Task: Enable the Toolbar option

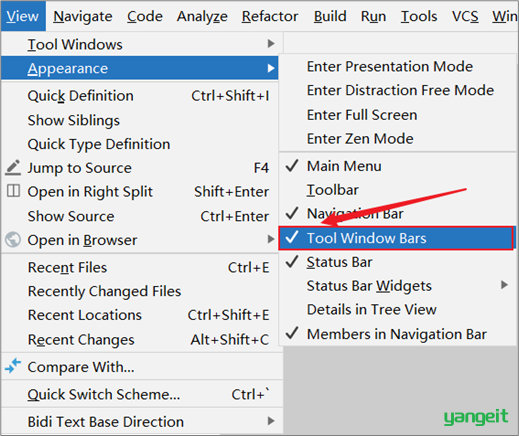Action: click(397, 190)
